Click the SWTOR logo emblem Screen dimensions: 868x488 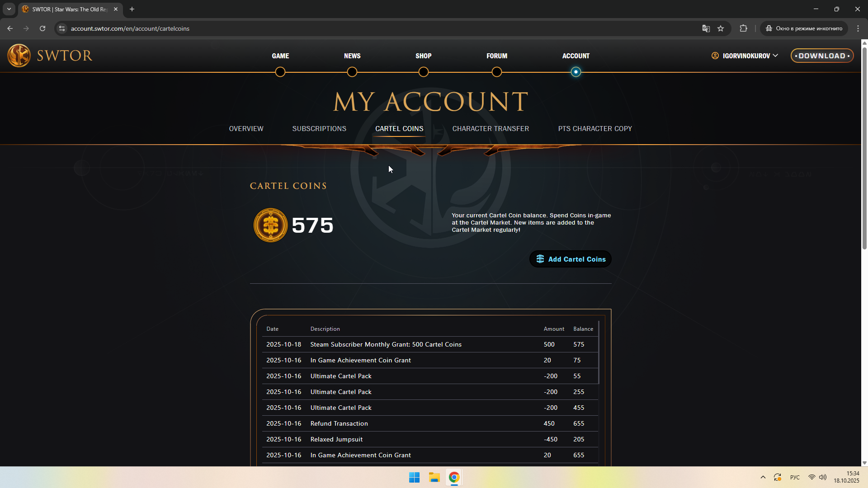(x=19, y=56)
